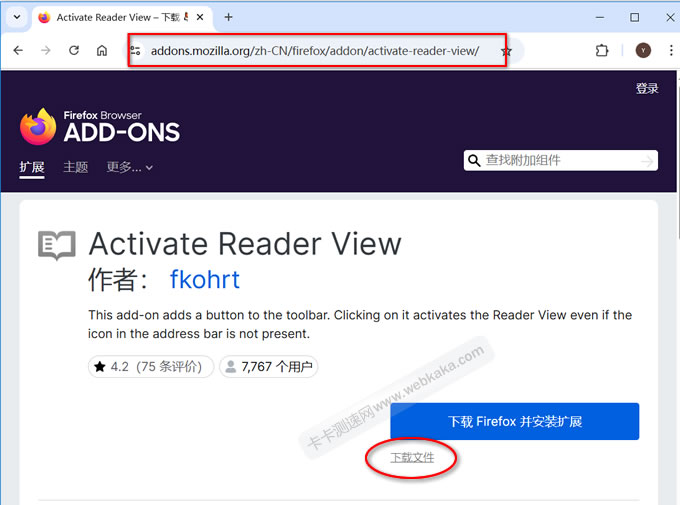The image size is (680, 505).
Task: Open a new browser tab
Action: (228, 17)
